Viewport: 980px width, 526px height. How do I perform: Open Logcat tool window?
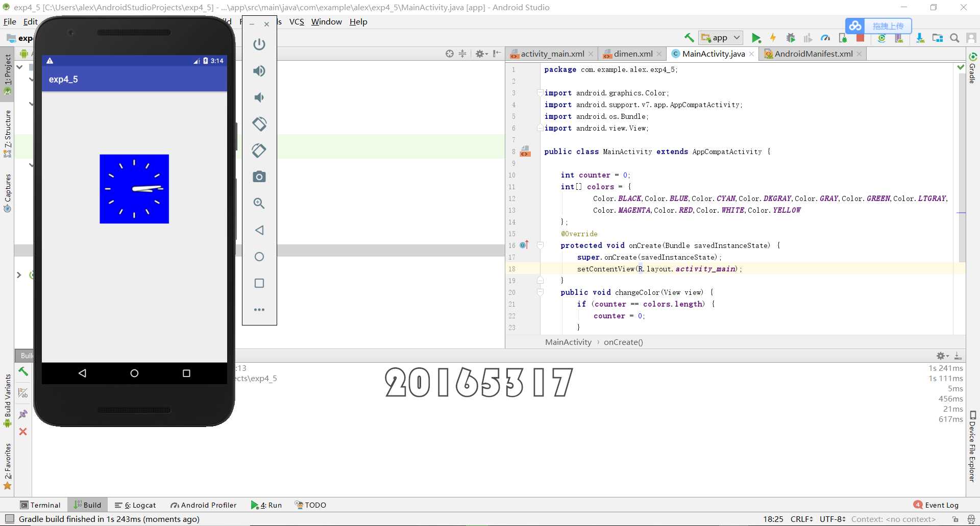click(135, 505)
